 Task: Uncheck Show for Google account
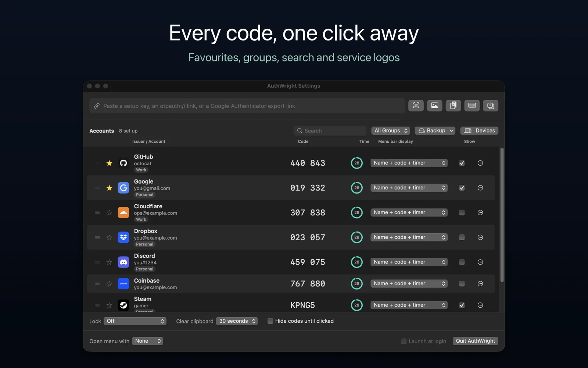pyautogui.click(x=462, y=188)
